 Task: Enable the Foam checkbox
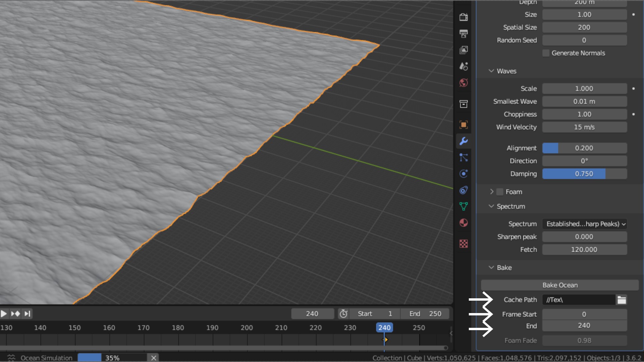[x=500, y=192]
